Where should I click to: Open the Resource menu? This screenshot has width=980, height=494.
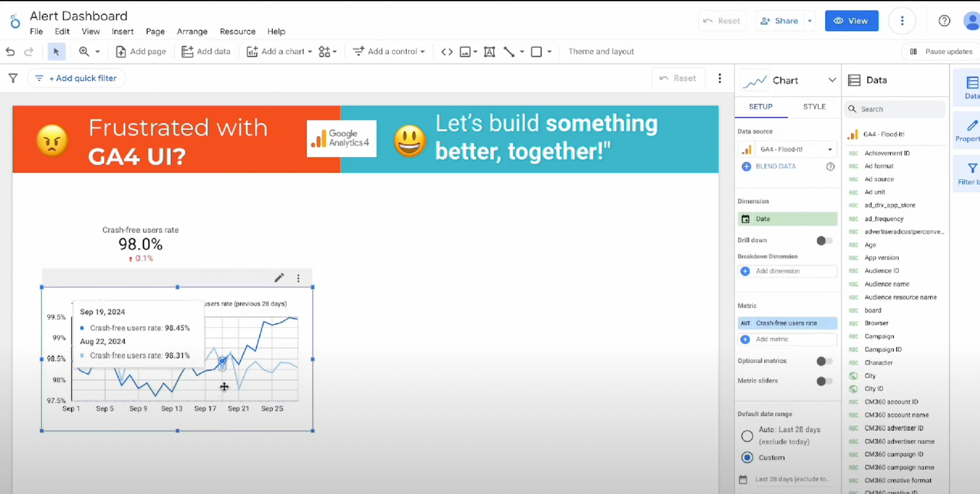tap(238, 31)
